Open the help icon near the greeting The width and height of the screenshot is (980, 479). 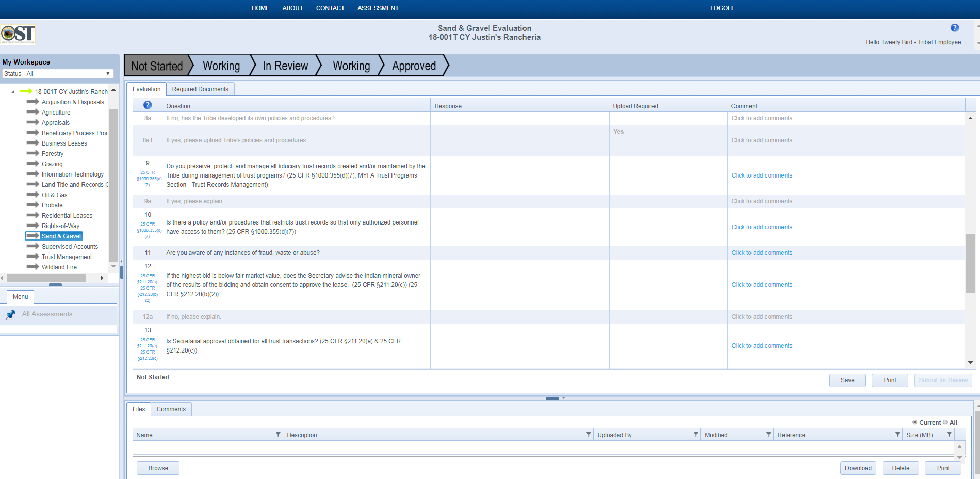coord(955,28)
